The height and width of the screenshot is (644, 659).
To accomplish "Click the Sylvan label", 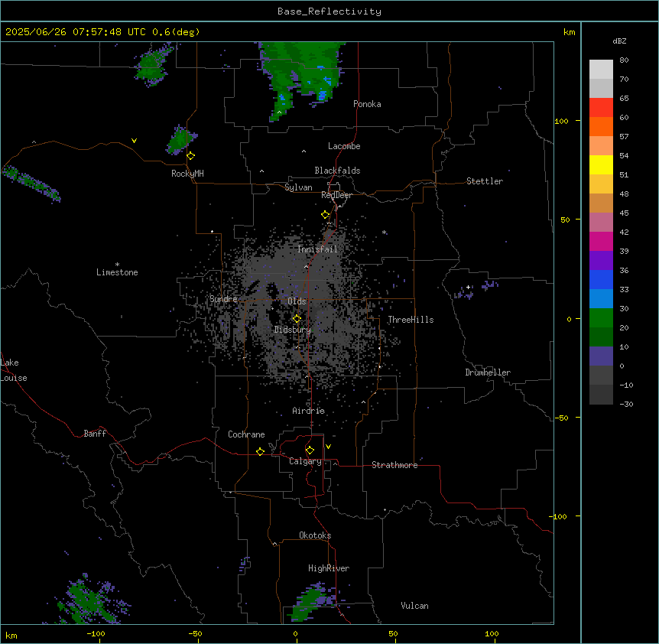I will coord(298,187).
